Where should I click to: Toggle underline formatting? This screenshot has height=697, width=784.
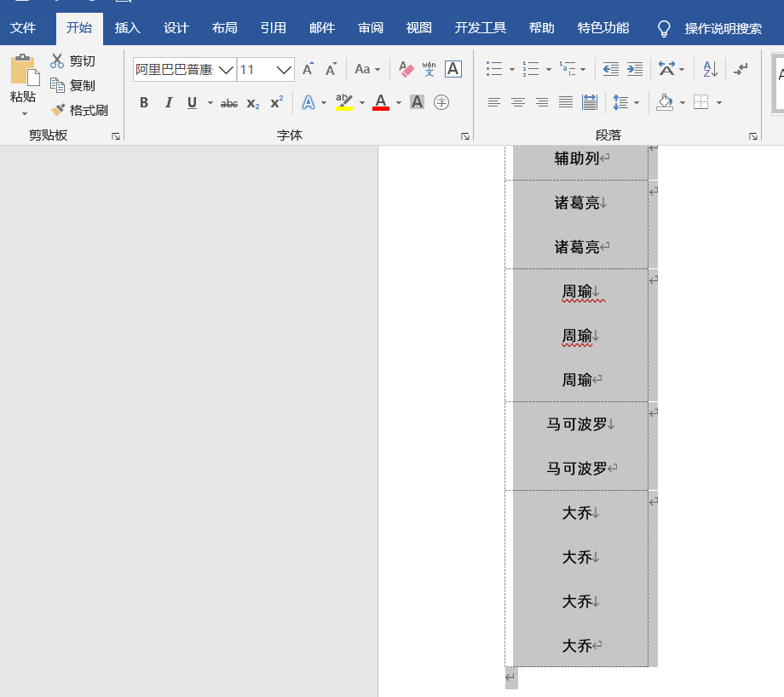pyautogui.click(x=192, y=102)
